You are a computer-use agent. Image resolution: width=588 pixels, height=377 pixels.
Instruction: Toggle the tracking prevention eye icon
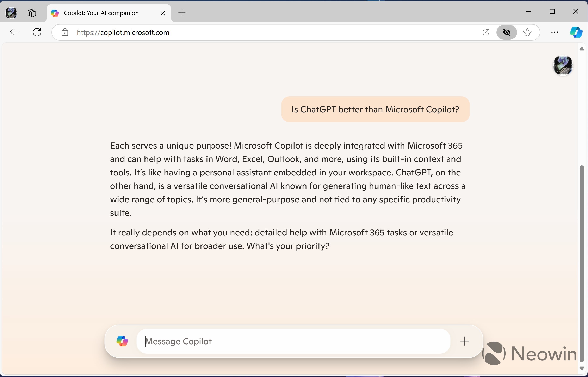tap(507, 32)
